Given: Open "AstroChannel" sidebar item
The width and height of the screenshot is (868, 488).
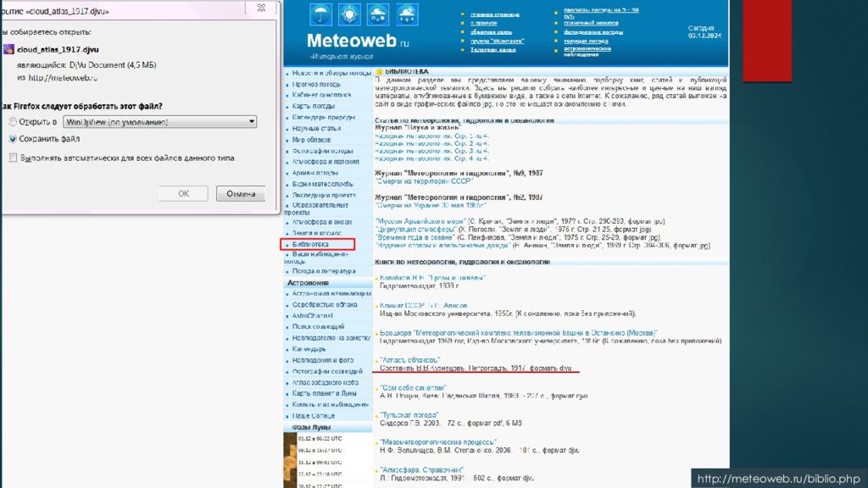Looking at the screenshot, I should click(312, 316).
